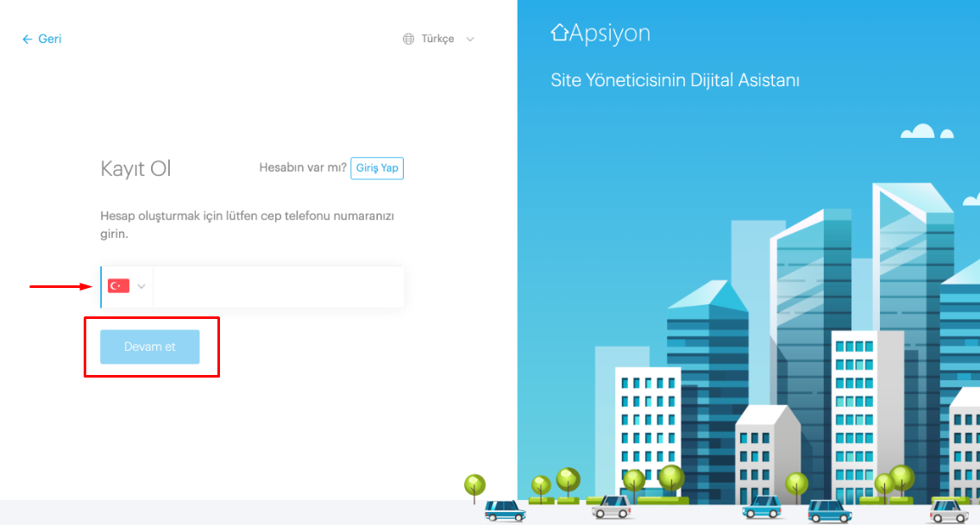The image size is (980, 525).
Task: Click the Apsiyon house logo icon
Action: click(x=559, y=32)
